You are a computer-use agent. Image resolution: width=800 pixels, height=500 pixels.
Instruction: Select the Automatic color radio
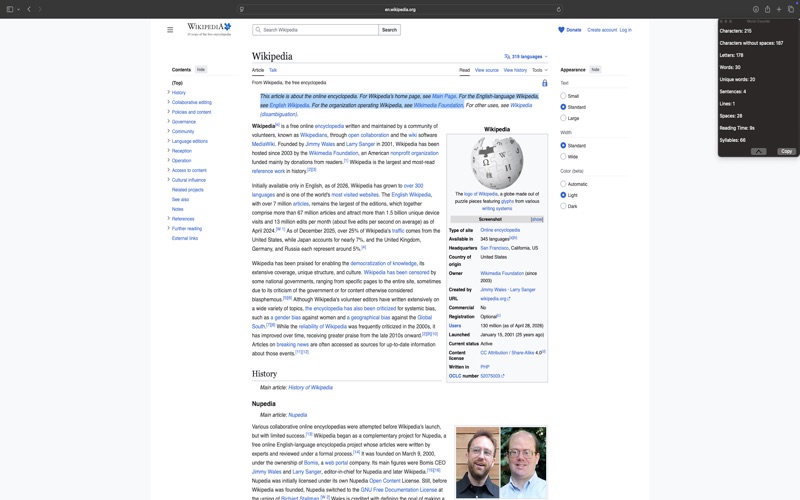[563, 184]
